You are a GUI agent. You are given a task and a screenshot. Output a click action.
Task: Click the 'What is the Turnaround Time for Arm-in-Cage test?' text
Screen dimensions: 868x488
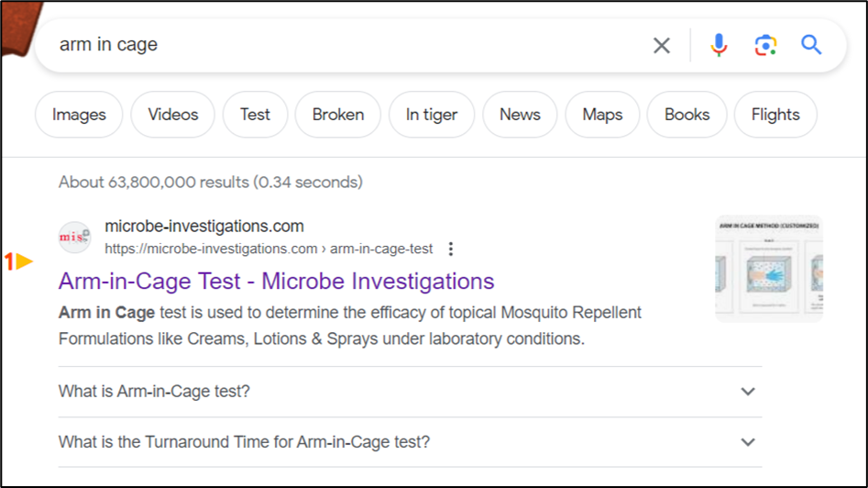(244, 442)
